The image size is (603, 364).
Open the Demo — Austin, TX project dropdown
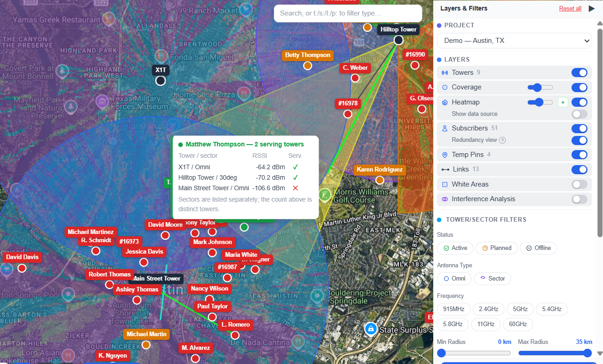click(514, 41)
